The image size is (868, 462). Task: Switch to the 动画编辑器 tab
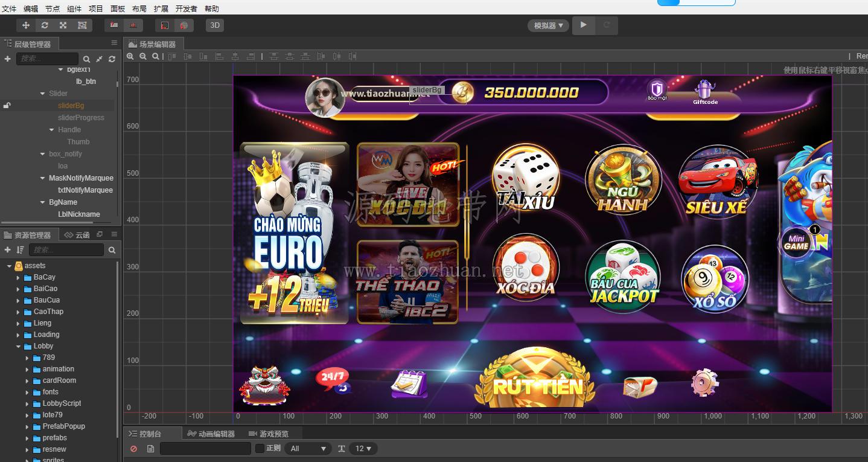point(211,434)
